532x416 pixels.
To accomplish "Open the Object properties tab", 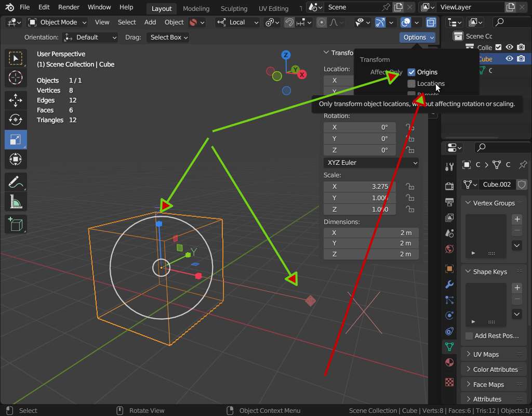I will (x=449, y=269).
